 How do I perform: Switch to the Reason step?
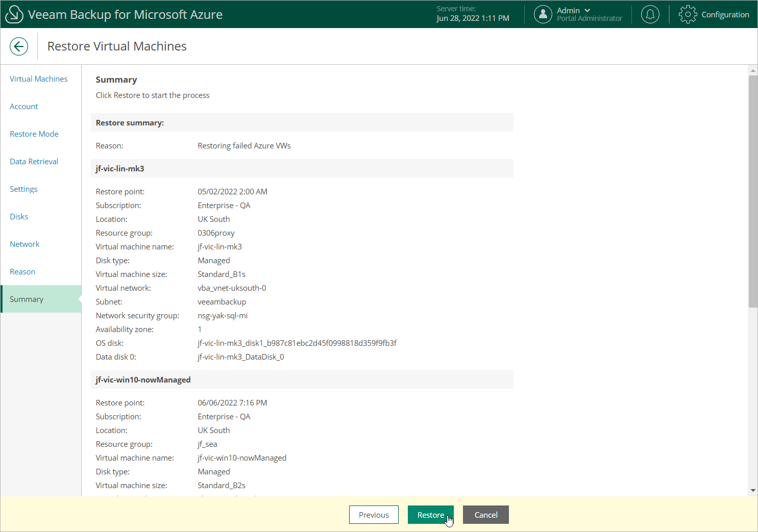[22, 271]
